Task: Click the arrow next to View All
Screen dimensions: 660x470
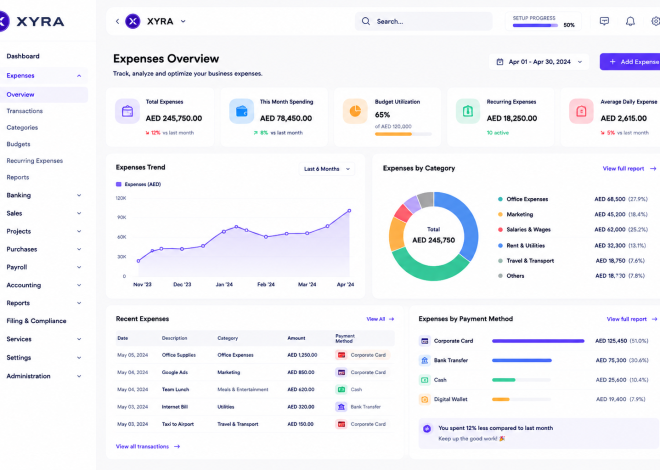Action: (x=391, y=319)
